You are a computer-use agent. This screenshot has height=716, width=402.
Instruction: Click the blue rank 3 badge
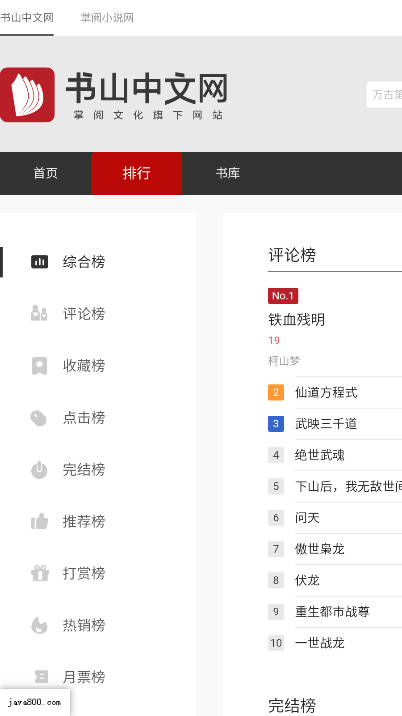(x=276, y=424)
